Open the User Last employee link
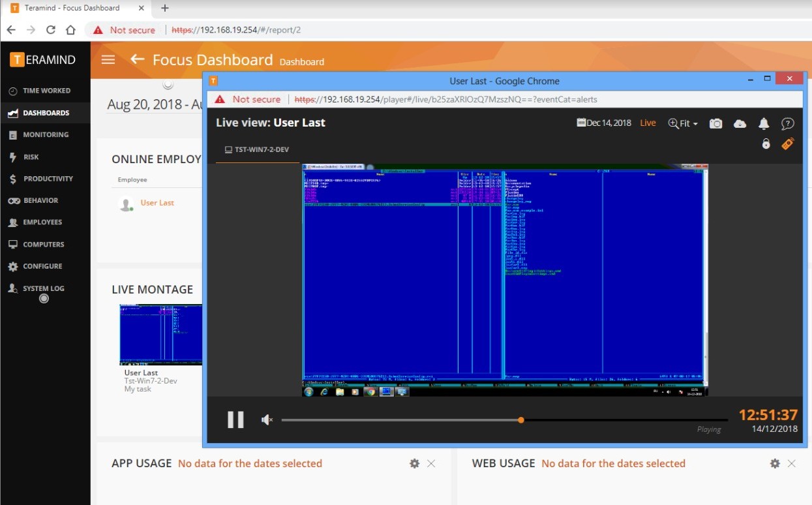The width and height of the screenshot is (812, 505). click(157, 203)
